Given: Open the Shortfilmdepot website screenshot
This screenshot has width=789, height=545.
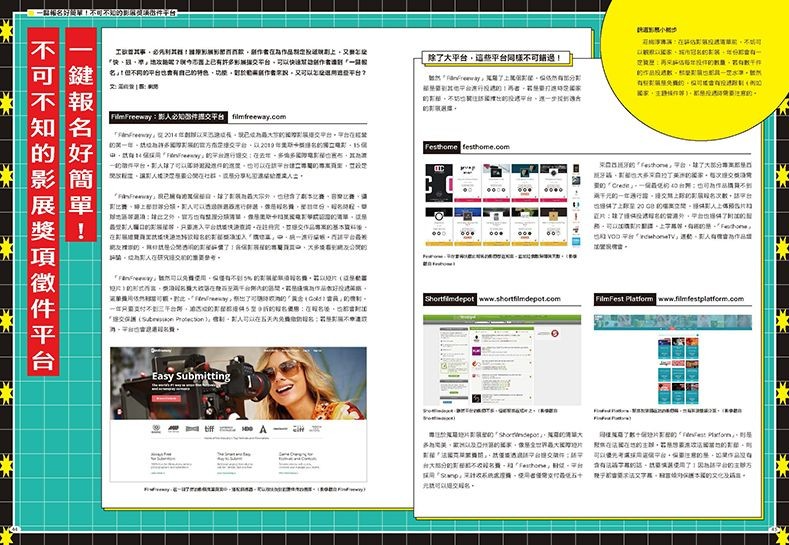Looking at the screenshot, I should click(x=502, y=360).
